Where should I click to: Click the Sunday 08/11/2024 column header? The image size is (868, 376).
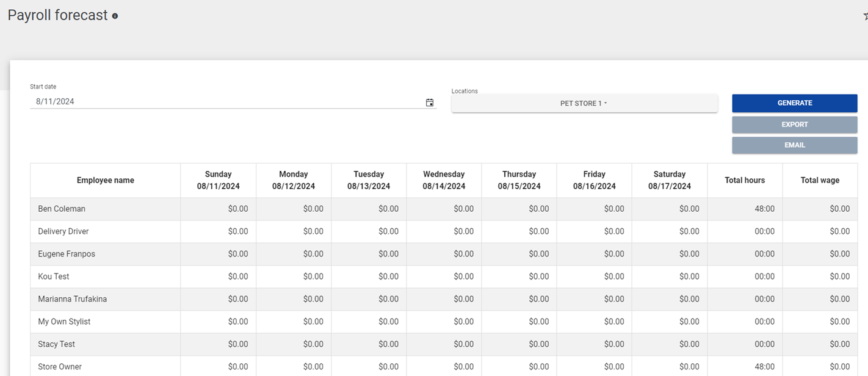click(x=219, y=180)
